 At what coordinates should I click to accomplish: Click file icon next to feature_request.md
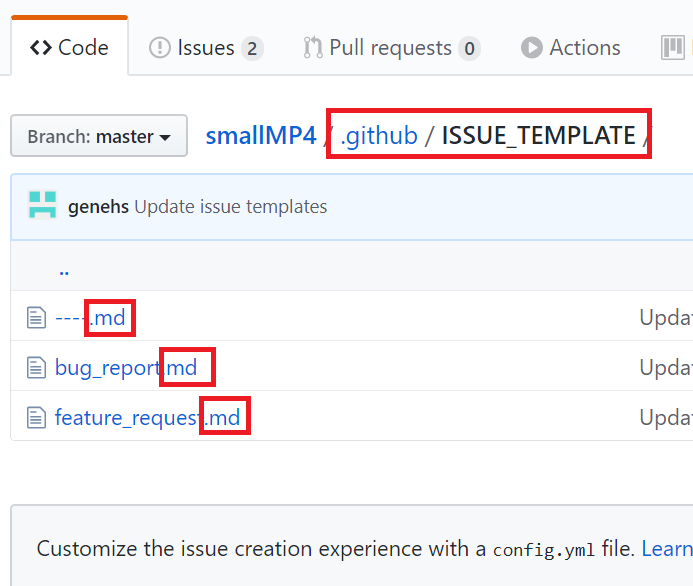pyautogui.click(x=36, y=418)
